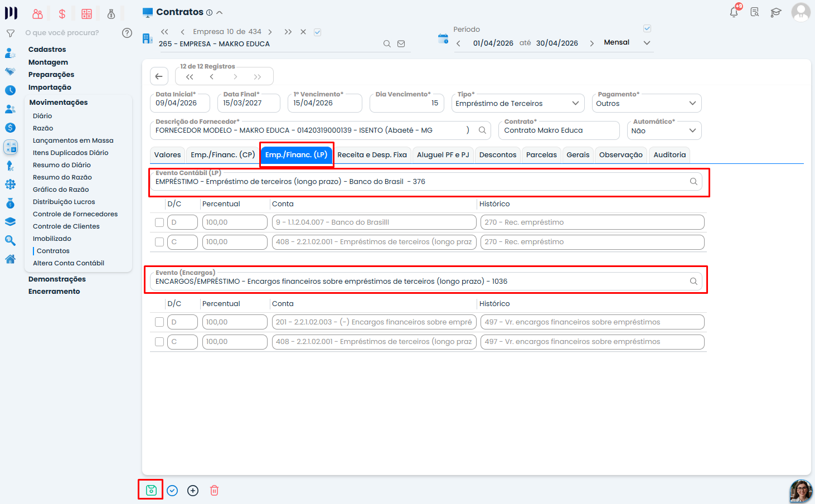
Task: Open the dollar sign module icon
Action: tap(62, 14)
